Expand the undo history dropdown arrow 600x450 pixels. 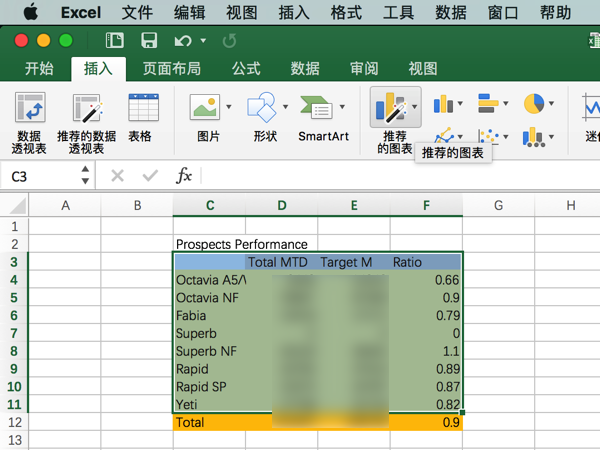click(x=203, y=41)
